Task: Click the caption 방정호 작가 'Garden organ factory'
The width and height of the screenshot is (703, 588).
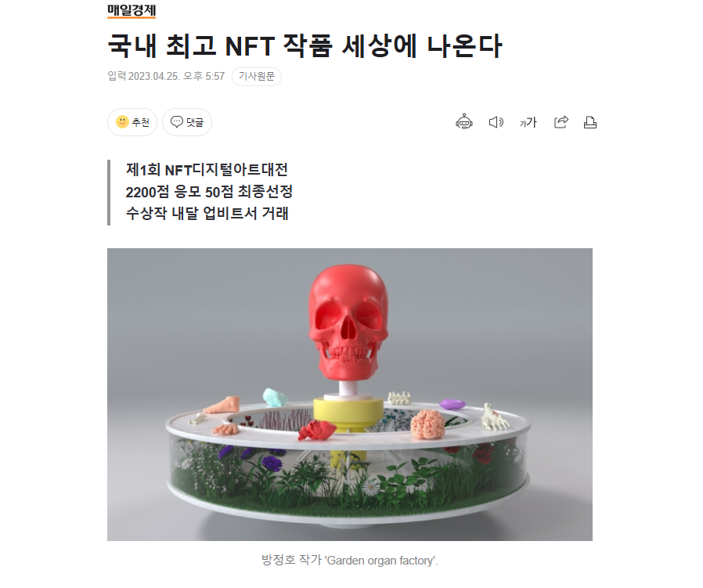Action: 349,560
